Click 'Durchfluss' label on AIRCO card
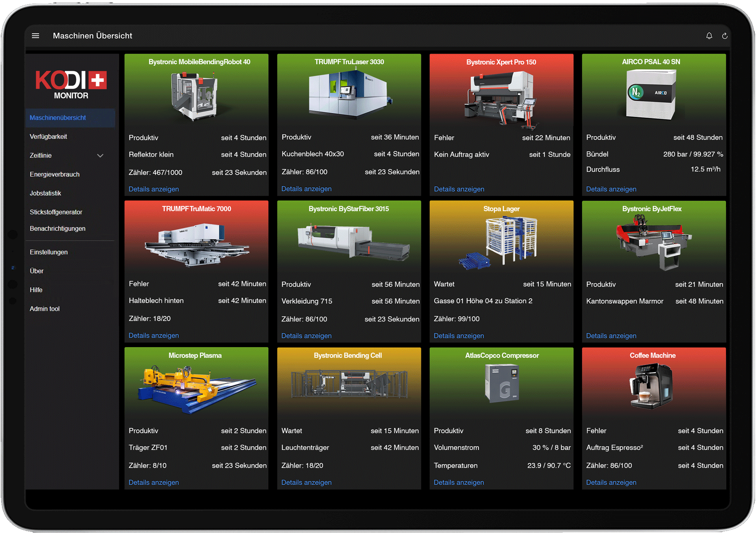The width and height of the screenshot is (756, 533). click(x=603, y=169)
